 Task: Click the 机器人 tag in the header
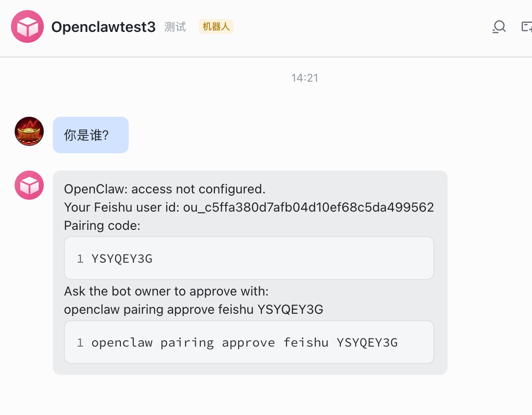point(216,26)
